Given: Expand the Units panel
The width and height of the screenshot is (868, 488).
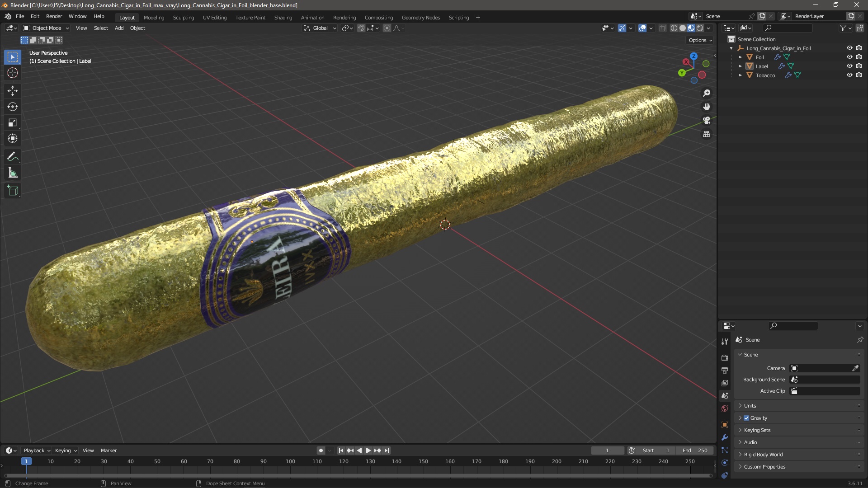Looking at the screenshot, I should coord(750,406).
